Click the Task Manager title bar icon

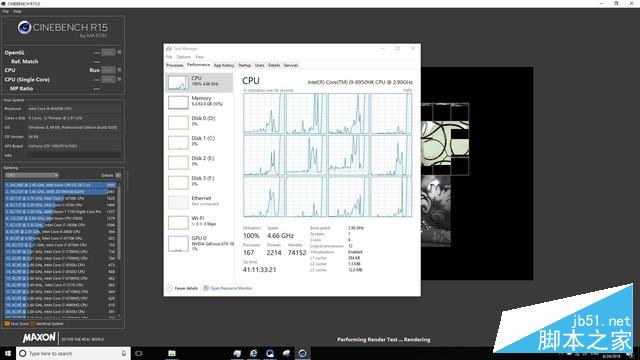pos(169,49)
